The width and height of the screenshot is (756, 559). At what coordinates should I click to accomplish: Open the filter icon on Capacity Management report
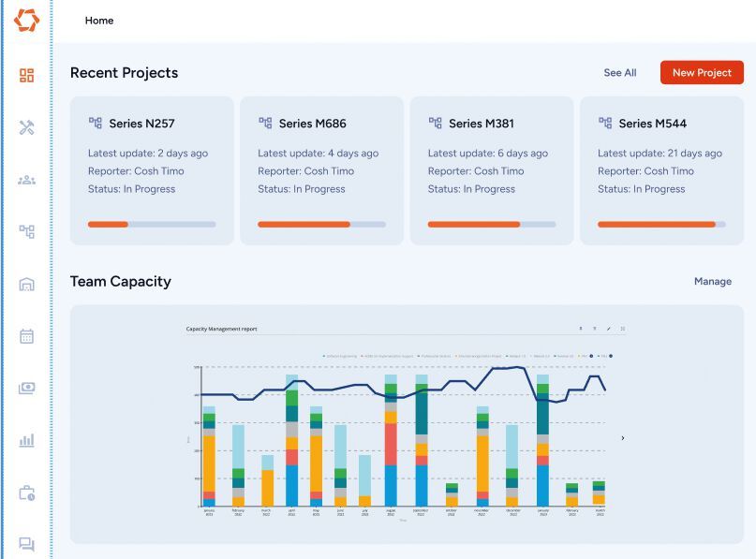pyautogui.click(x=594, y=329)
